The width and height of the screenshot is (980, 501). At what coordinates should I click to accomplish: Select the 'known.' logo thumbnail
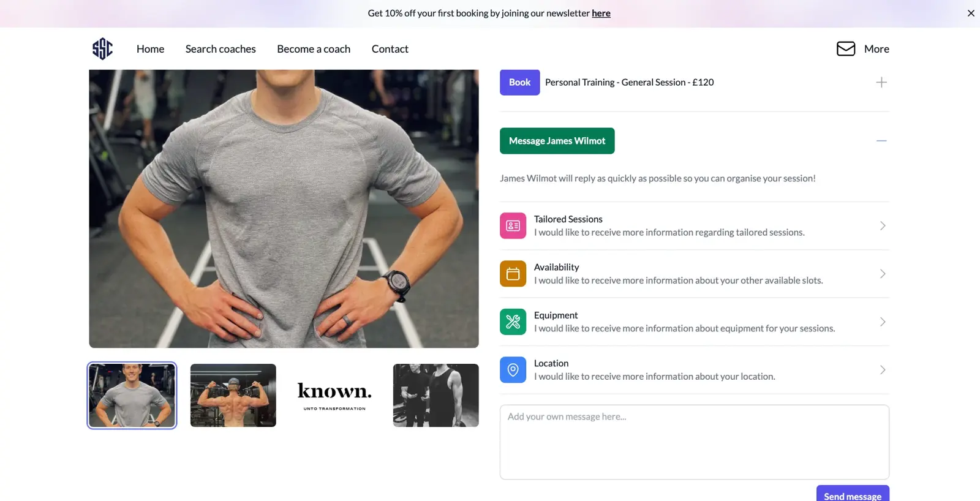(334, 395)
